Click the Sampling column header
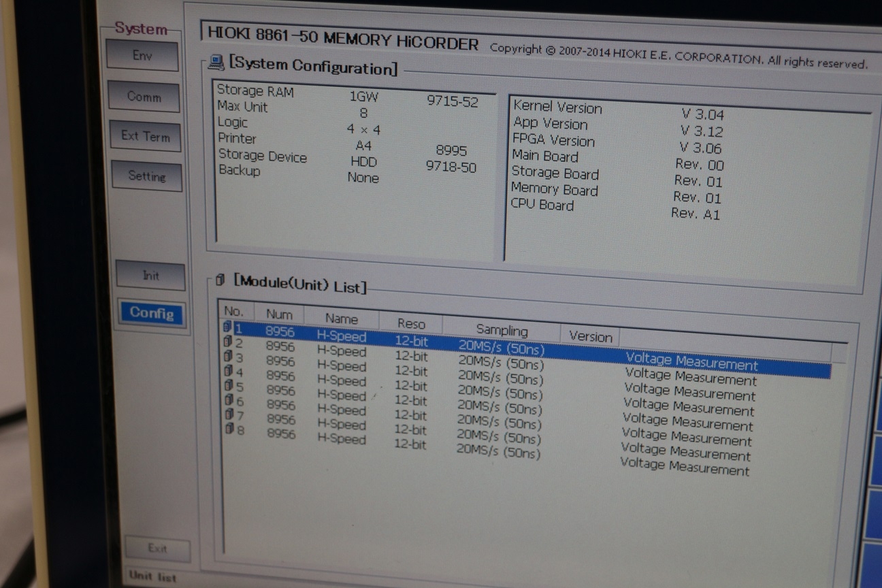This screenshot has width=882, height=588. click(x=502, y=330)
